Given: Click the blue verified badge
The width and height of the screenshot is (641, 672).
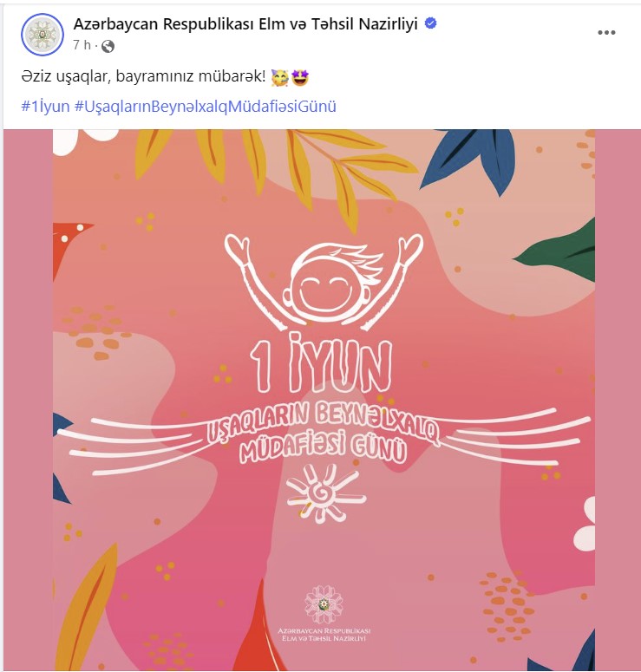Looking at the screenshot, I should click(430, 23).
